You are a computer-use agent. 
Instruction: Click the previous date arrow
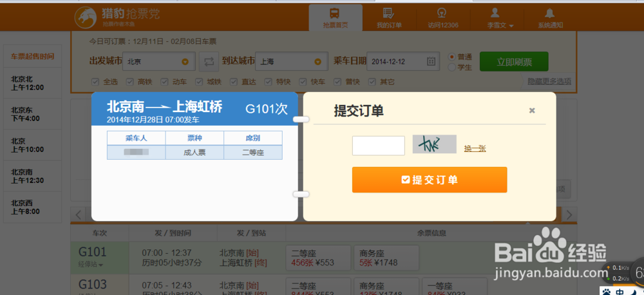click(x=79, y=214)
